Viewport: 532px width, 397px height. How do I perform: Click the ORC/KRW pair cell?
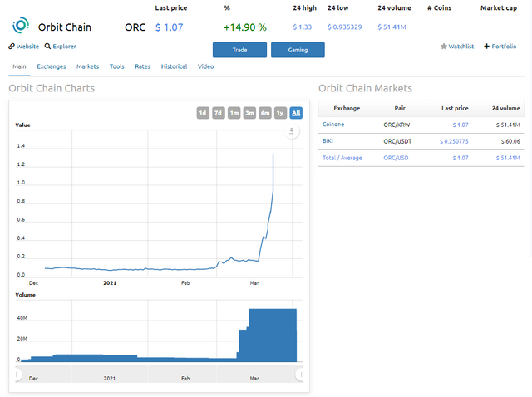[397, 125]
